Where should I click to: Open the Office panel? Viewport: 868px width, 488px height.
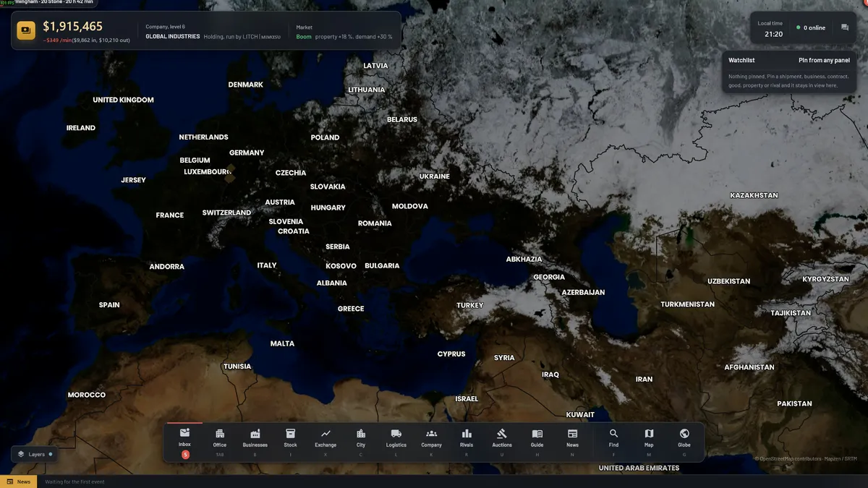(x=220, y=442)
